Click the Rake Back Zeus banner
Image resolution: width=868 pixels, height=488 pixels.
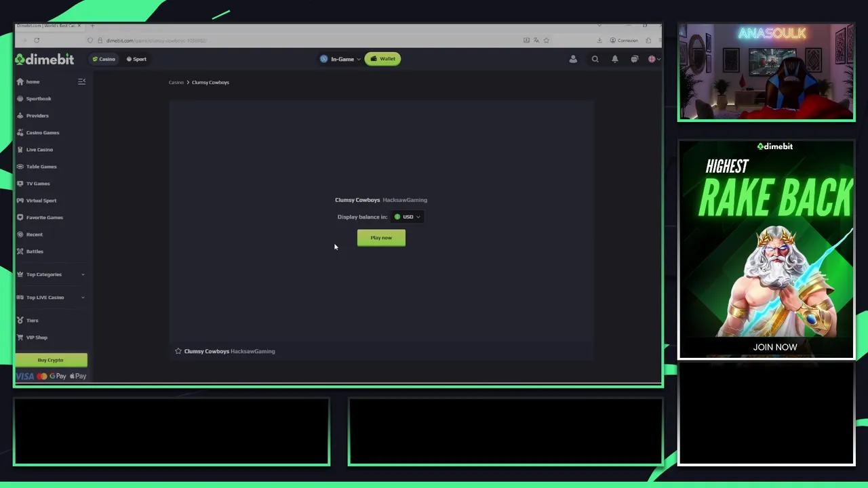click(x=766, y=249)
